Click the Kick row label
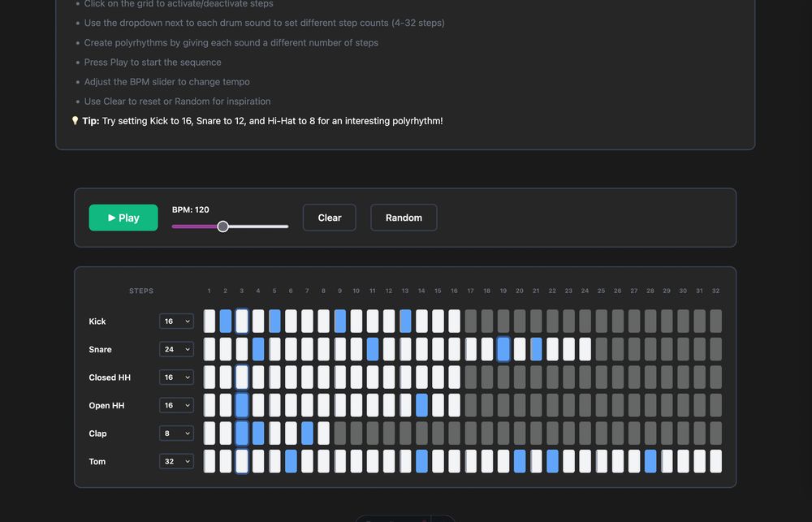This screenshot has width=812, height=522. tap(97, 321)
